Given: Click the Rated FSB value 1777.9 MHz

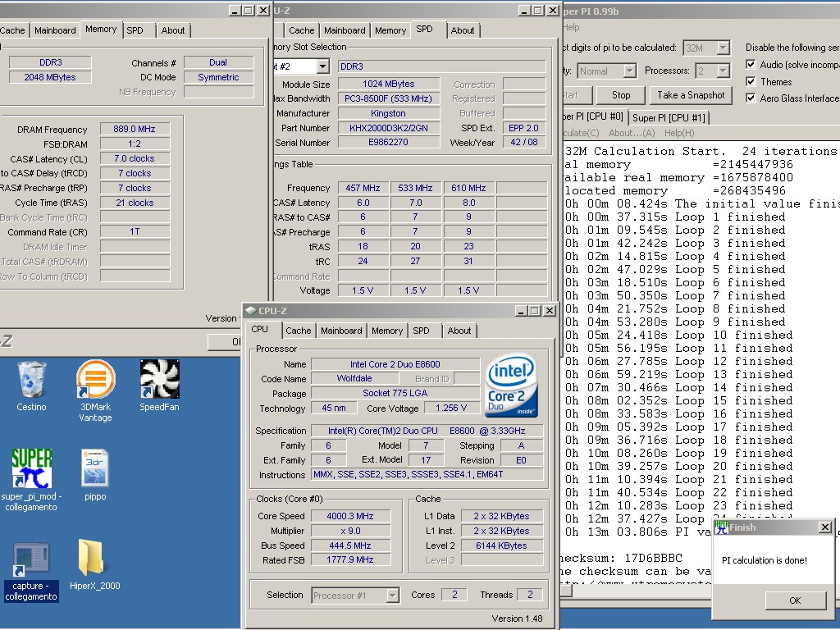Looking at the screenshot, I should coord(350,559).
